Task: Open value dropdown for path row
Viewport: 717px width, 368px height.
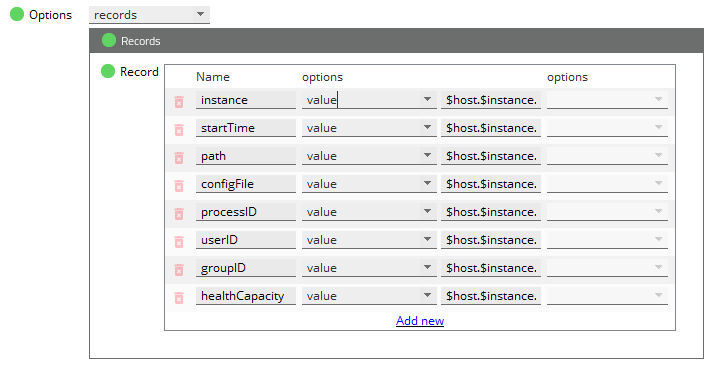Action: pos(369,156)
